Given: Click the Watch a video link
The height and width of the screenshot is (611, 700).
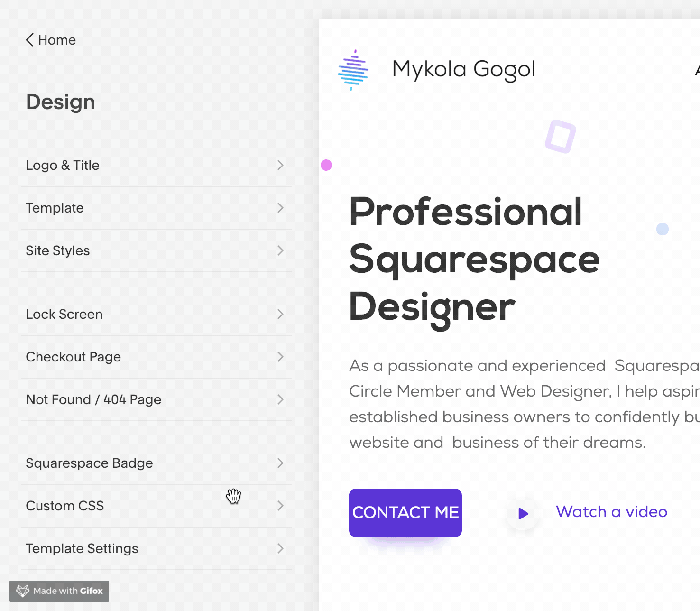Looking at the screenshot, I should click(x=611, y=512).
